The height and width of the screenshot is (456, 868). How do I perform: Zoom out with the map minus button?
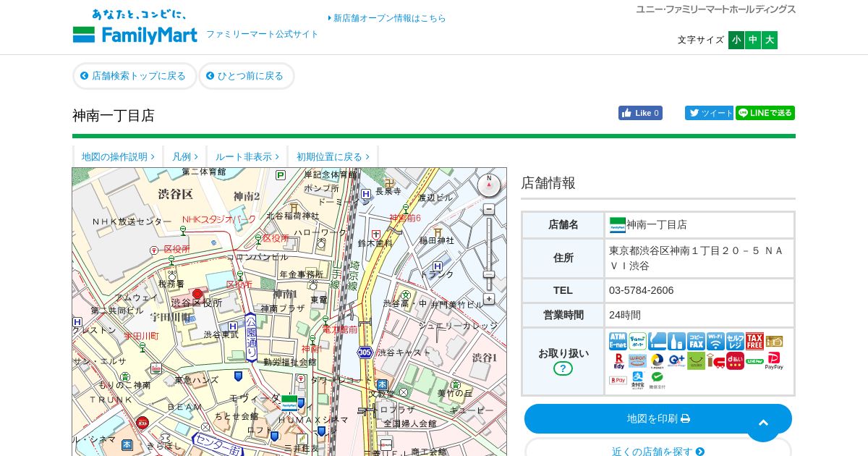click(489, 209)
